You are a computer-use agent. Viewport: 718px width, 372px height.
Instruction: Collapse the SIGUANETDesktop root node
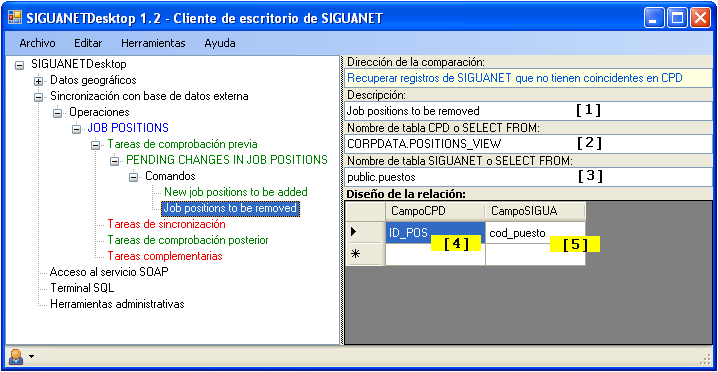(19, 65)
